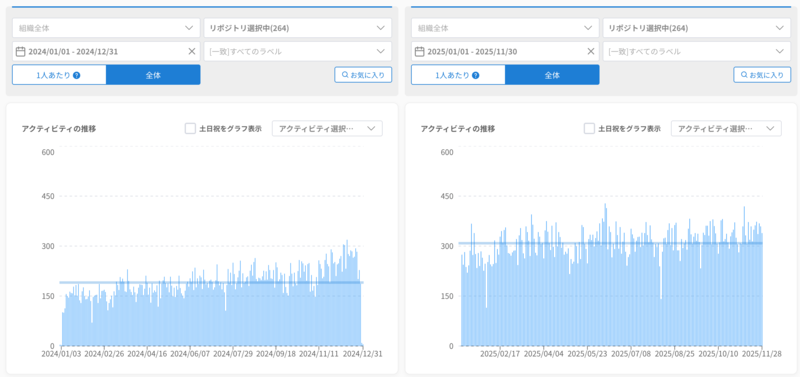Click x-axis label 2024/07/29
The width and height of the screenshot is (800, 377).
[x=233, y=353]
